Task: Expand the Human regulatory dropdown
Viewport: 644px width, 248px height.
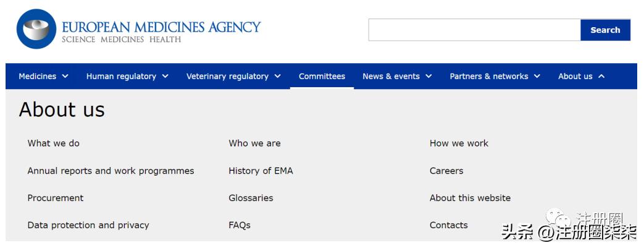Action: click(127, 77)
